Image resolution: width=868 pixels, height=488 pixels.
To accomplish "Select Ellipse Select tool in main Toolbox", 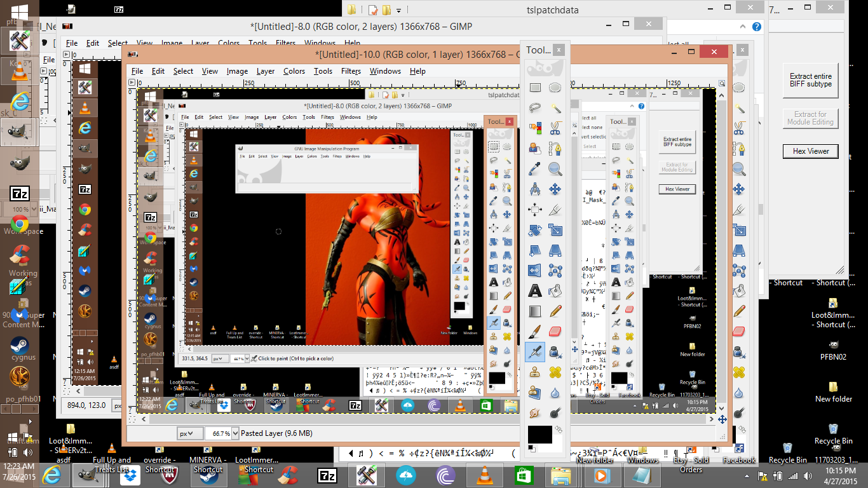I will click(555, 88).
